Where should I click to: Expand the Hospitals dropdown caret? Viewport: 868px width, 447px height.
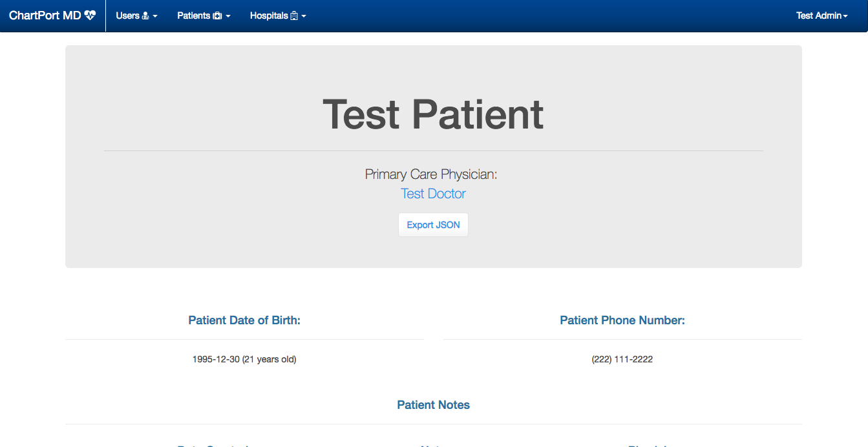click(x=304, y=16)
